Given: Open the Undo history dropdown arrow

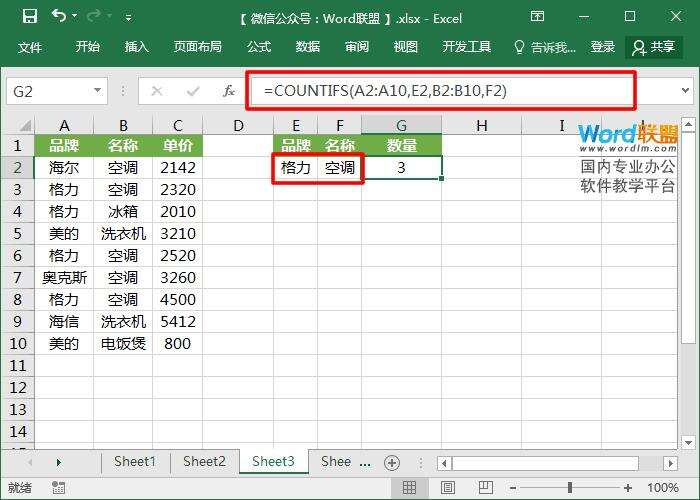Looking at the screenshot, I should [x=75, y=16].
